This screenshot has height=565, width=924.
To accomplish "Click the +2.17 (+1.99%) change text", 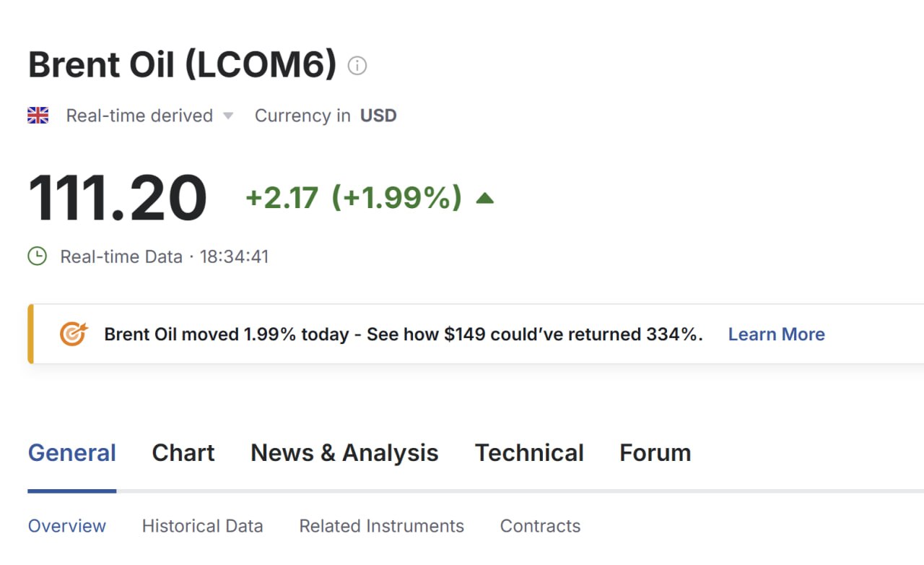I will point(354,197).
